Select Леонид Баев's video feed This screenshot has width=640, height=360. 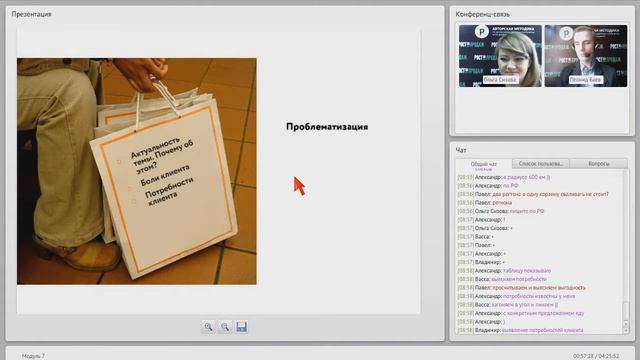click(586, 56)
